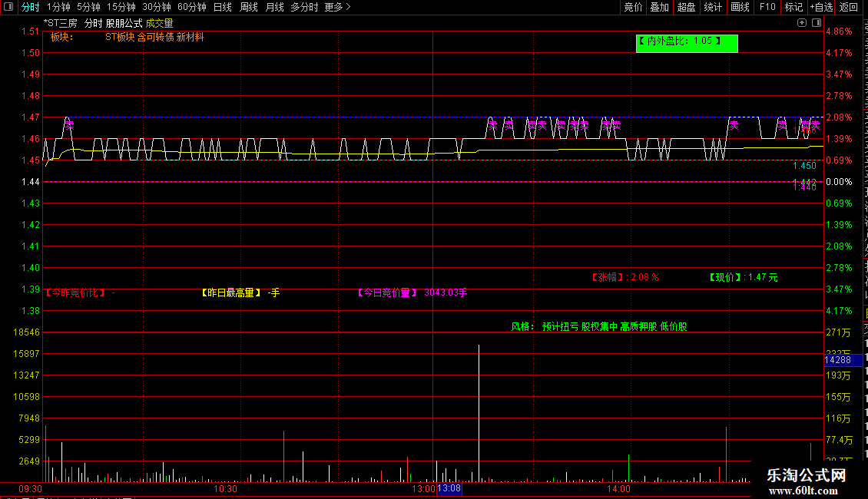
Task: Click the 内外盘比 green indicator box
Action: 687,44
